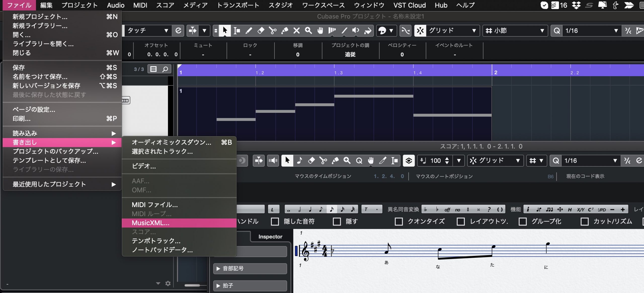The image size is (644, 293).
Task: Click 名前をつけて保存... menu item
Action: point(62,77)
